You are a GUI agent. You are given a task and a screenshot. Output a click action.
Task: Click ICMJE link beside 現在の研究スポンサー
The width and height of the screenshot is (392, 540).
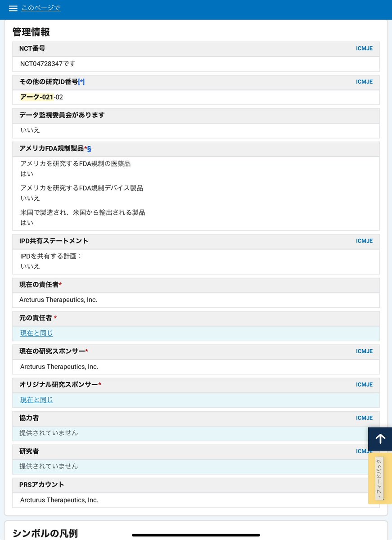coord(364,351)
